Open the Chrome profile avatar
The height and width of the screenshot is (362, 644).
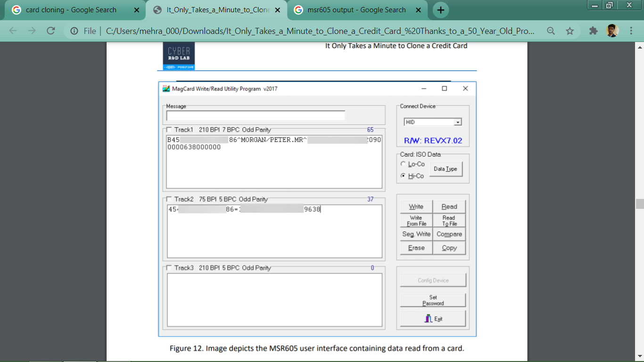click(x=612, y=31)
